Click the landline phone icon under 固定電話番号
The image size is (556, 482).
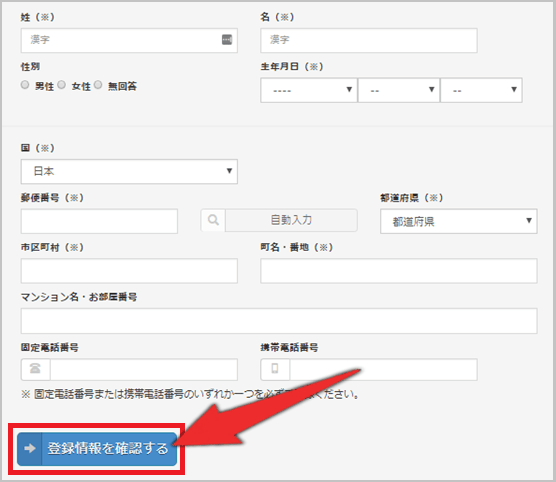pos(35,369)
